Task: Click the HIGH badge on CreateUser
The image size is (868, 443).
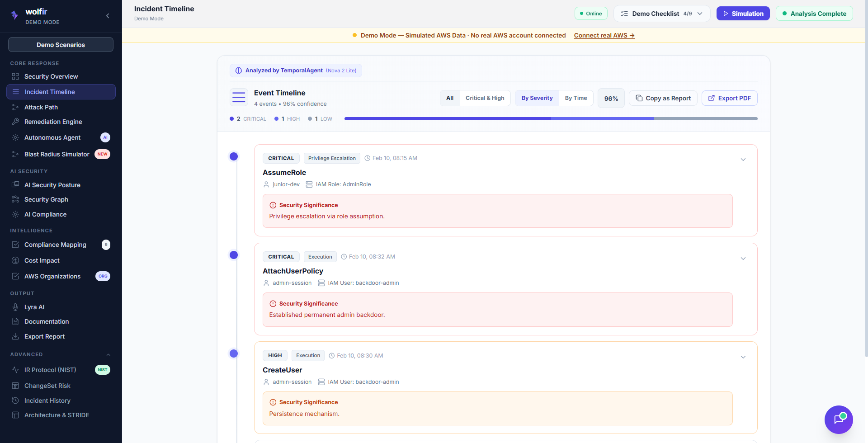Action: 275,355
